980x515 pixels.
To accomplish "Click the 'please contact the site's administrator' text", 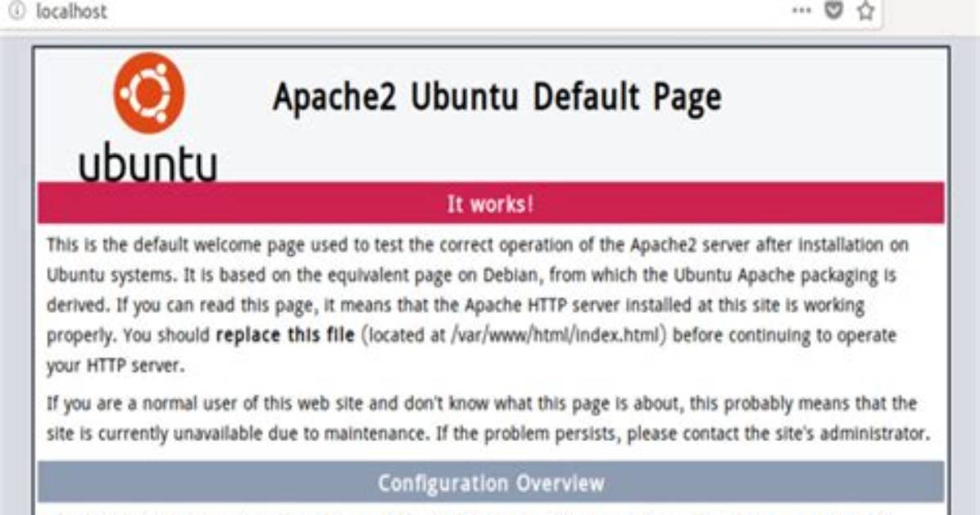I will click(x=778, y=433).
